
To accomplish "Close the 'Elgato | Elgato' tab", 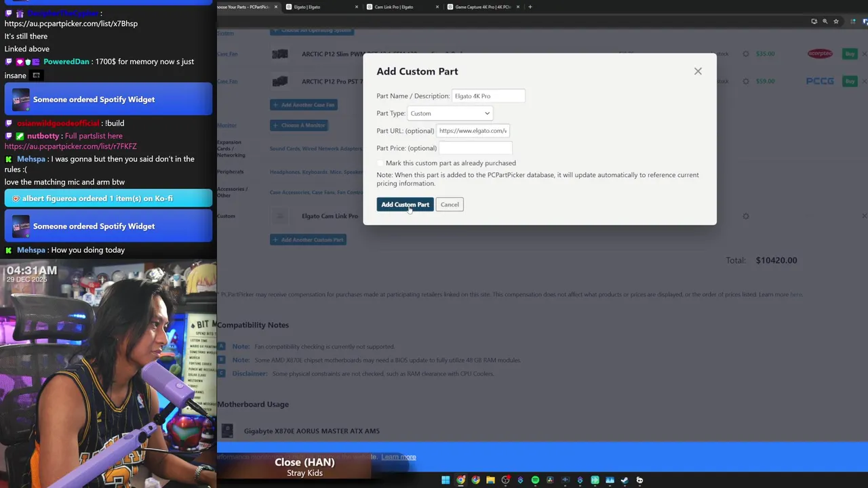I will click(357, 7).
